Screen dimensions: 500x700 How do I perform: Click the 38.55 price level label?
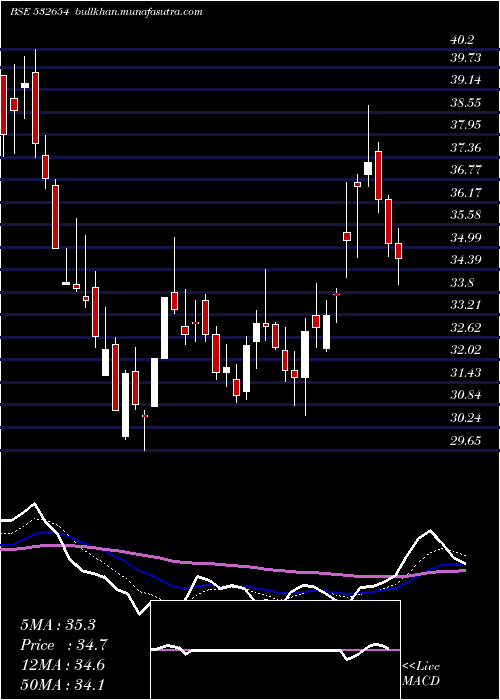pyautogui.click(x=465, y=103)
